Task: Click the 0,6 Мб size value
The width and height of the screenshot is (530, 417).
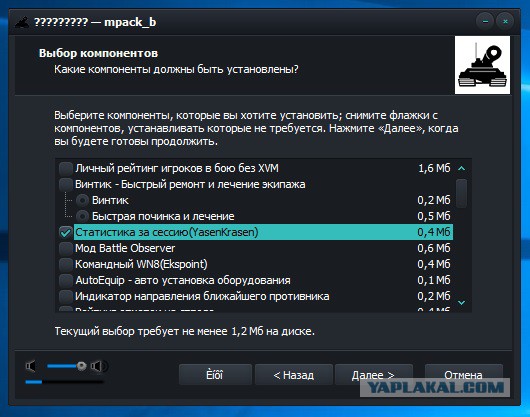Action: click(x=434, y=248)
